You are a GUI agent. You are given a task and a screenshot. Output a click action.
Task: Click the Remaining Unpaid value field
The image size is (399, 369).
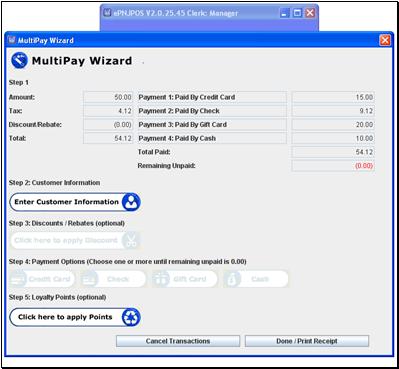333,166
